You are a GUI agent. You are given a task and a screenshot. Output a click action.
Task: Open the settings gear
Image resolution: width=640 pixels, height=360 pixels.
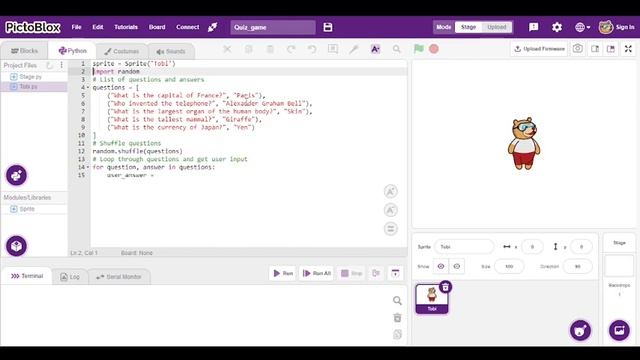pos(557,27)
